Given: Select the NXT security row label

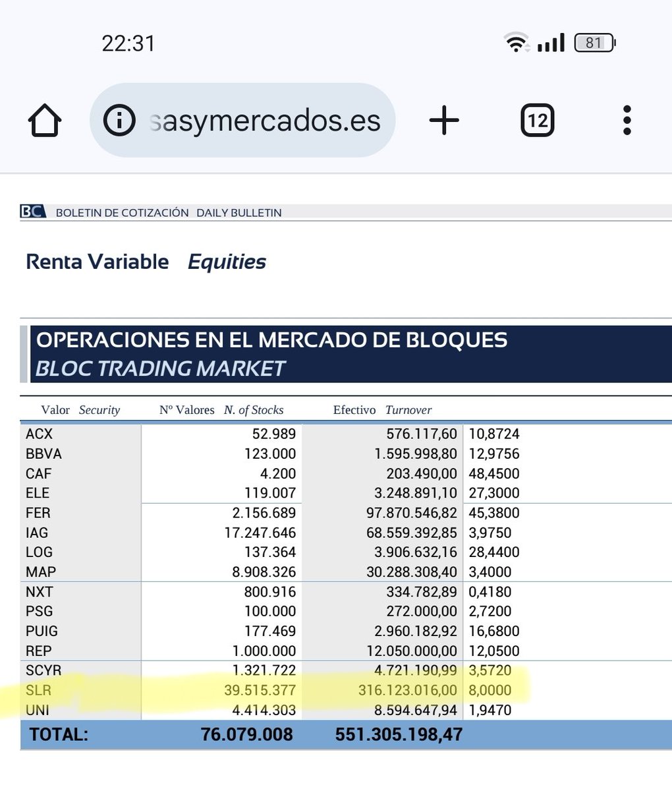Looking at the screenshot, I should 39,592.
